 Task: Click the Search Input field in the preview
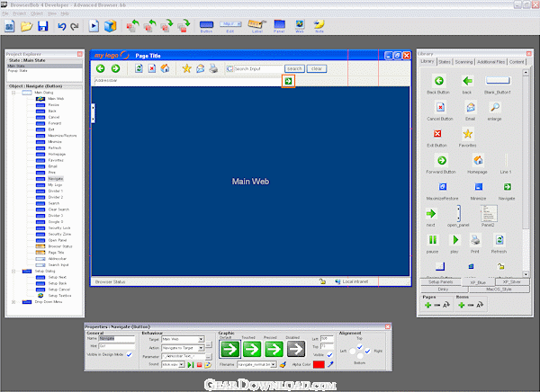pos(258,69)
